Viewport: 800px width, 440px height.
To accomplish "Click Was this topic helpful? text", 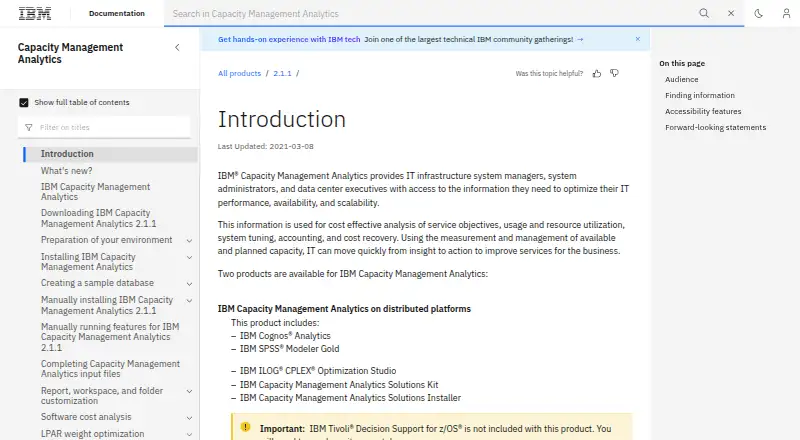I will [549, 74].
